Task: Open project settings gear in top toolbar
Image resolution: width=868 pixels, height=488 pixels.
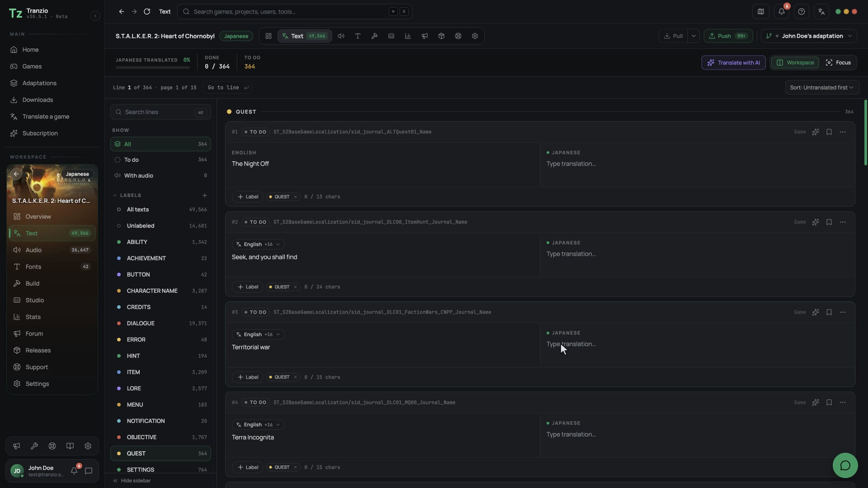Action: point(475,36)
